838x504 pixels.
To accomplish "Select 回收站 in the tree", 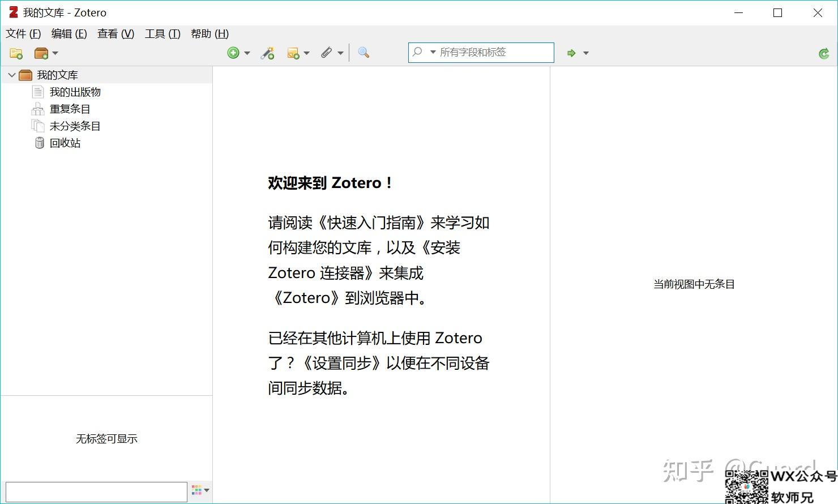I will [x=65, y=143].
